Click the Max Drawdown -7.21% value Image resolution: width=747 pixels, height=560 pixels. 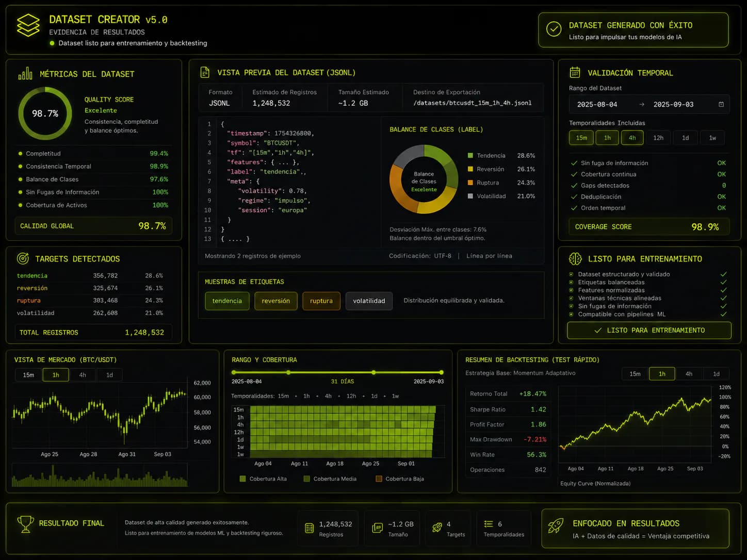535,439
